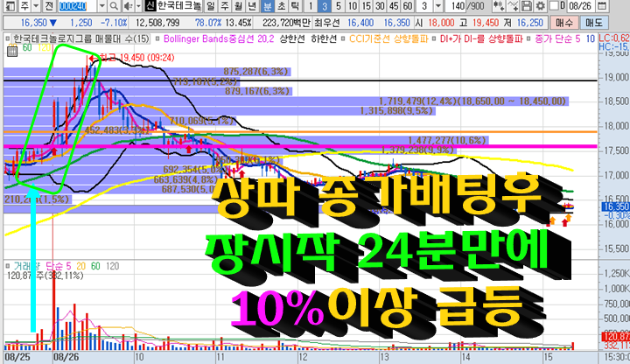Screen dimensions: 630x364
Task: Click the add line indicator icon
Action: coord(513,6)
